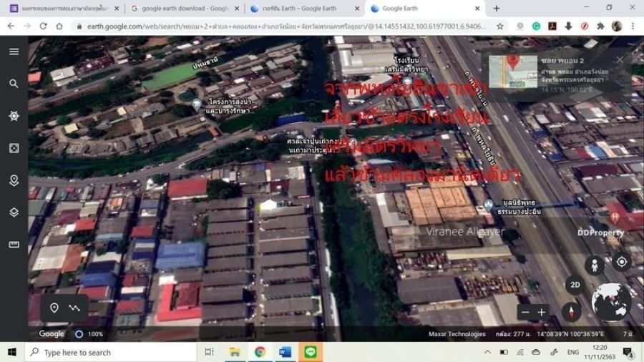Close the ซอย พยอม 2 info card
The width and height of the screenshot is (644, 362).
click(x=620, y=60)
